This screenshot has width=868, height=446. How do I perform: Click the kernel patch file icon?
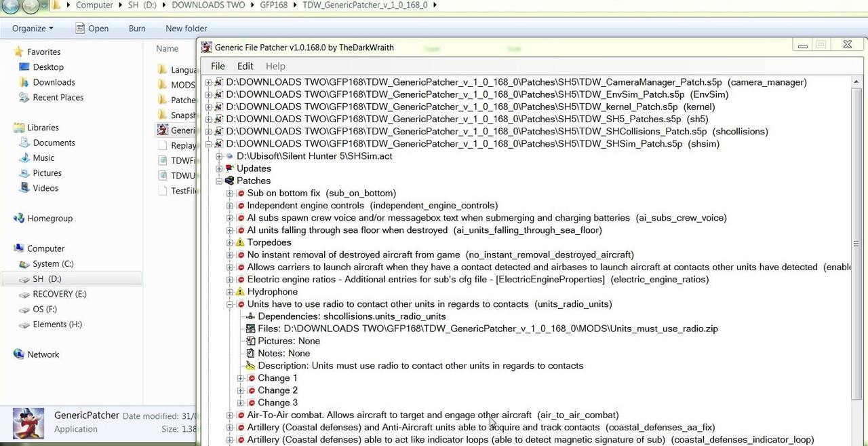(x=218, y=107)
